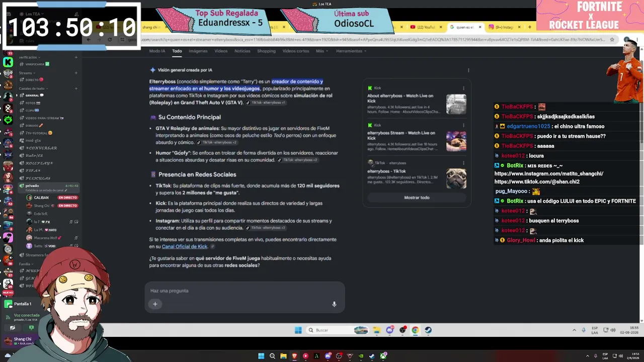Open the 'Videos cortos' search tab
644x362 pixels.
point(296,51)
